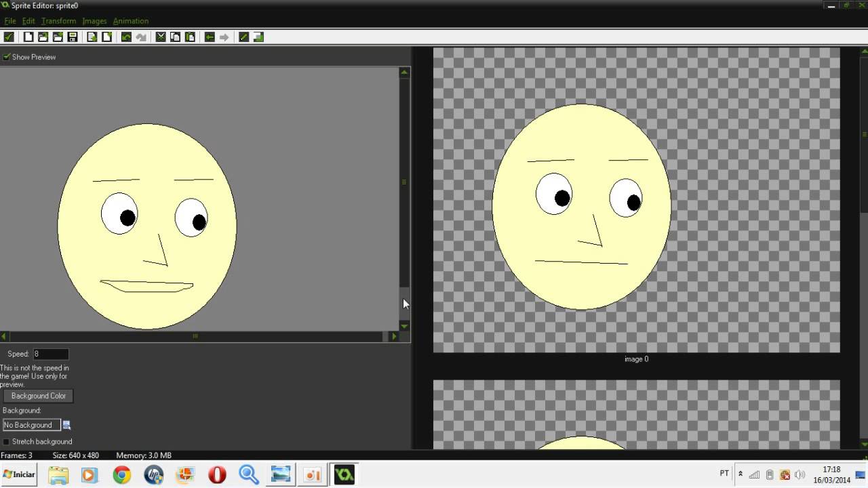Click the greyed redo arrow icon
This screenshot has height=488, width=868.
tap(141, 37)
